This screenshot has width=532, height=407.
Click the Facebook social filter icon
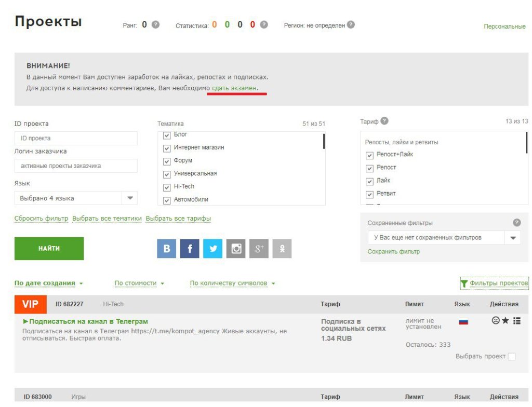pos(190,249)
